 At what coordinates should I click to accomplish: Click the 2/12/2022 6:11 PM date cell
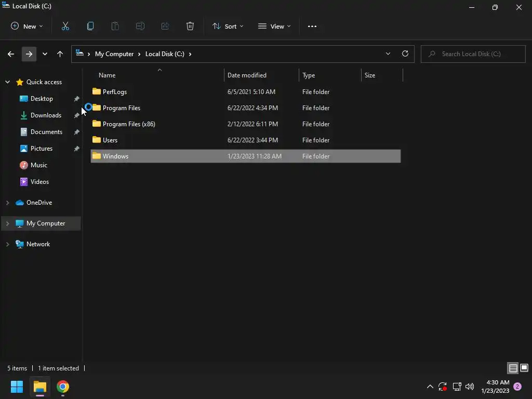(x=252, y=124)
